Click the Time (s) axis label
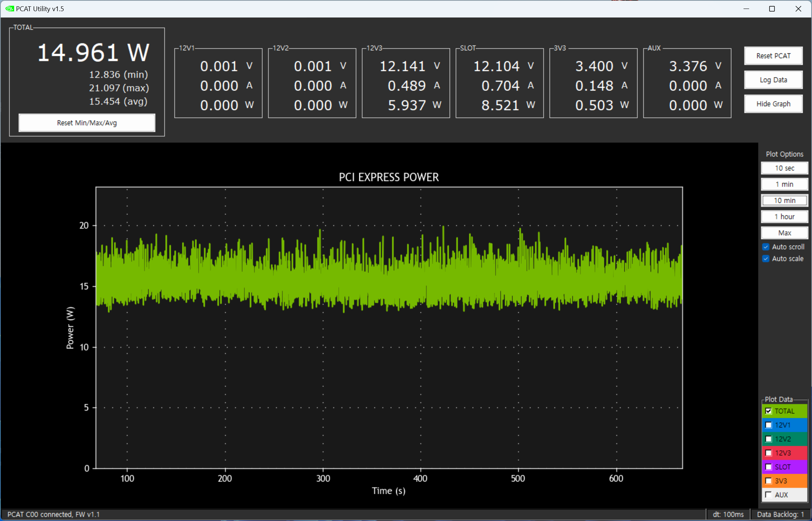The width and height of the screenshot is (812, 521). tap(389, 491)
